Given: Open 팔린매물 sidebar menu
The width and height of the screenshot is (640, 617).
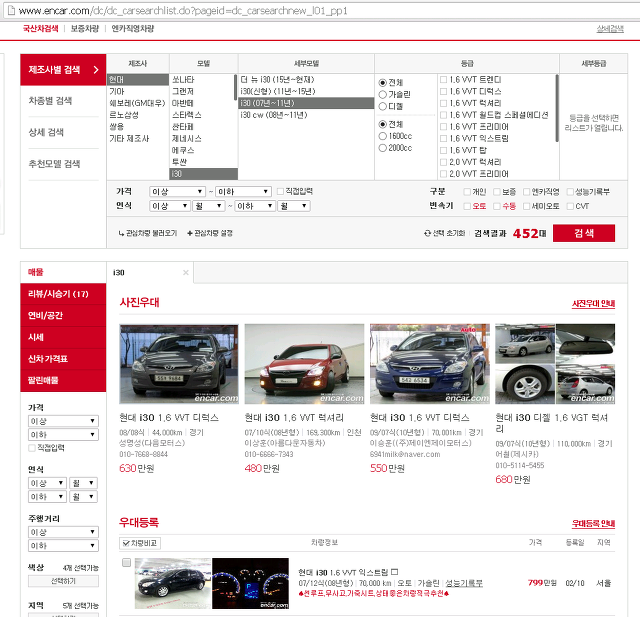Looking at the screenshot, I should pyautogui.click(x=63, y=381).
